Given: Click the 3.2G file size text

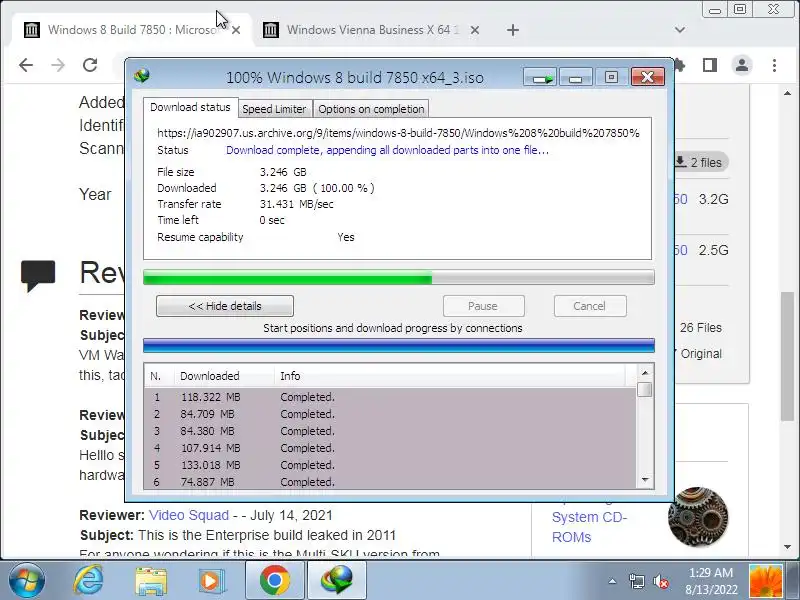Looking at the screenshot, I should [x=713, y=199].
